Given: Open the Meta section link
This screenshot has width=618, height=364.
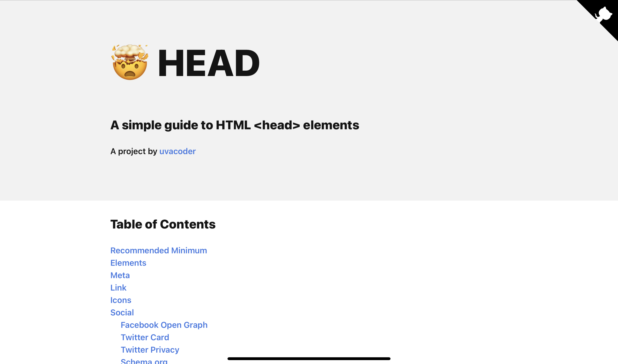Looking at the screenshot, I should 120,275.
